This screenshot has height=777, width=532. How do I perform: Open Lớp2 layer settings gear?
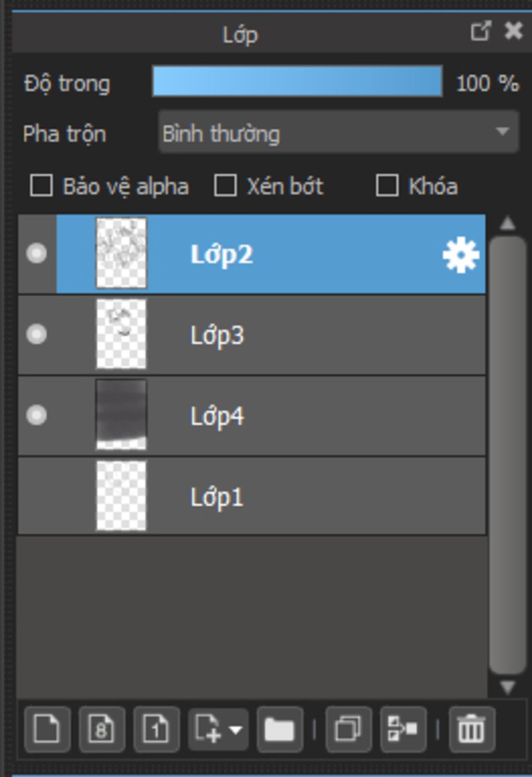pyautogui.click(x=460, y=255)
